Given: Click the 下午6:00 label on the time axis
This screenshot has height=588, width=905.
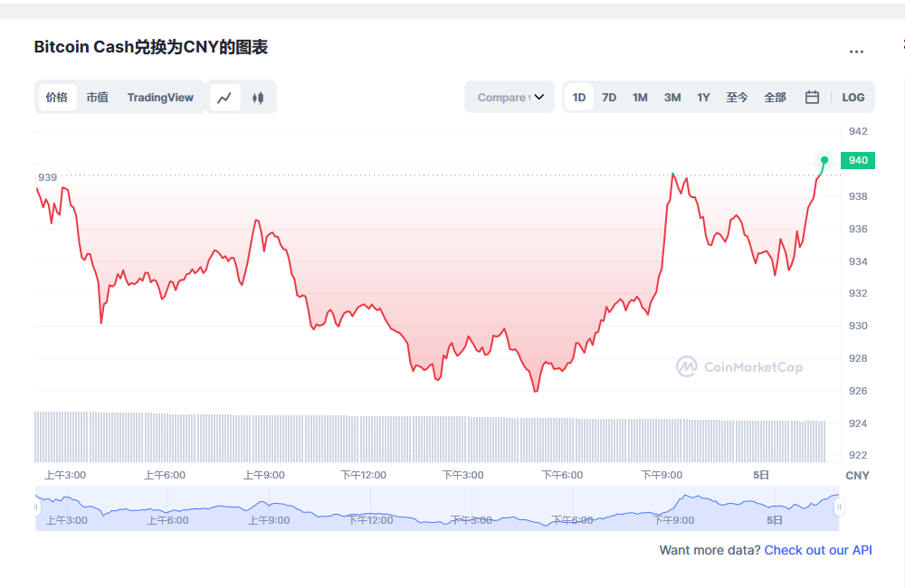Looking at the screenshot, I should [x=562, y=475].
